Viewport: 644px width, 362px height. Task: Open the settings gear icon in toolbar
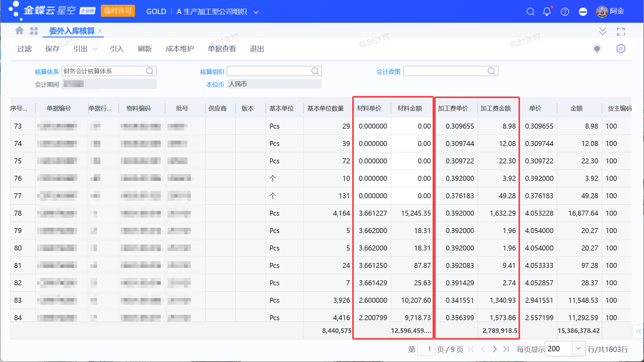pos(621,49)
